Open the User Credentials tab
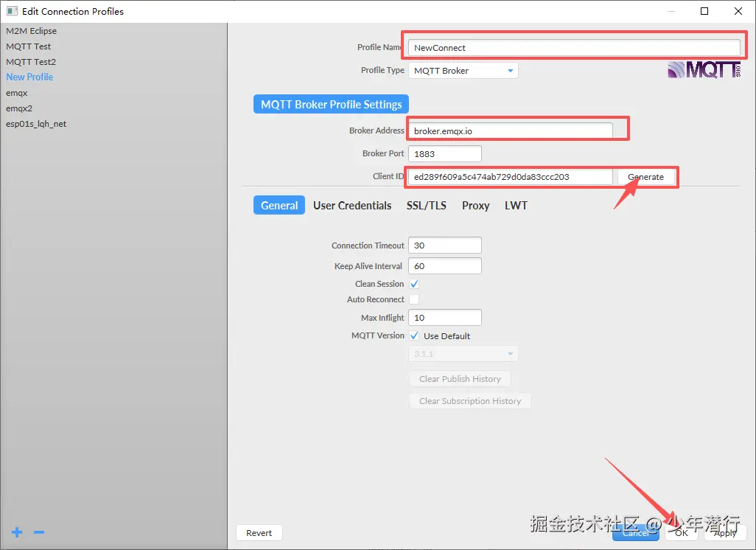 [352, 206]
